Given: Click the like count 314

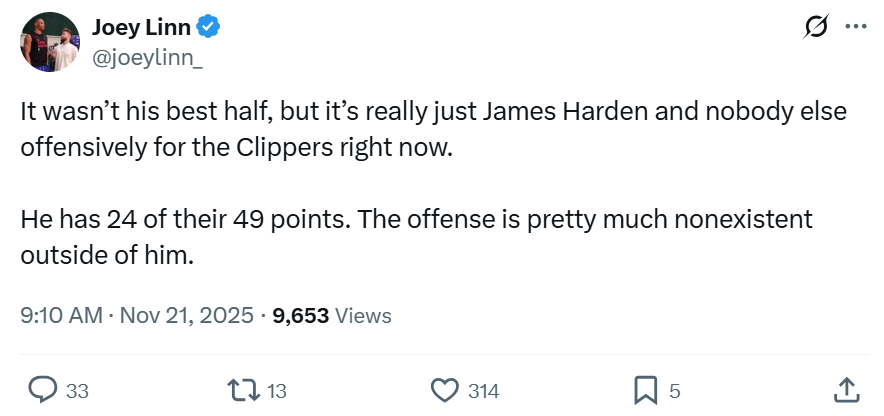Looking at the screenshot, I should (x=483, y=391).
